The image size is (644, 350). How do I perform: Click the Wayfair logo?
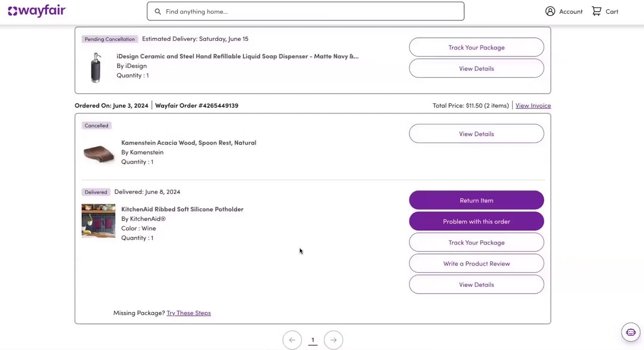click(x=37, y=11)
